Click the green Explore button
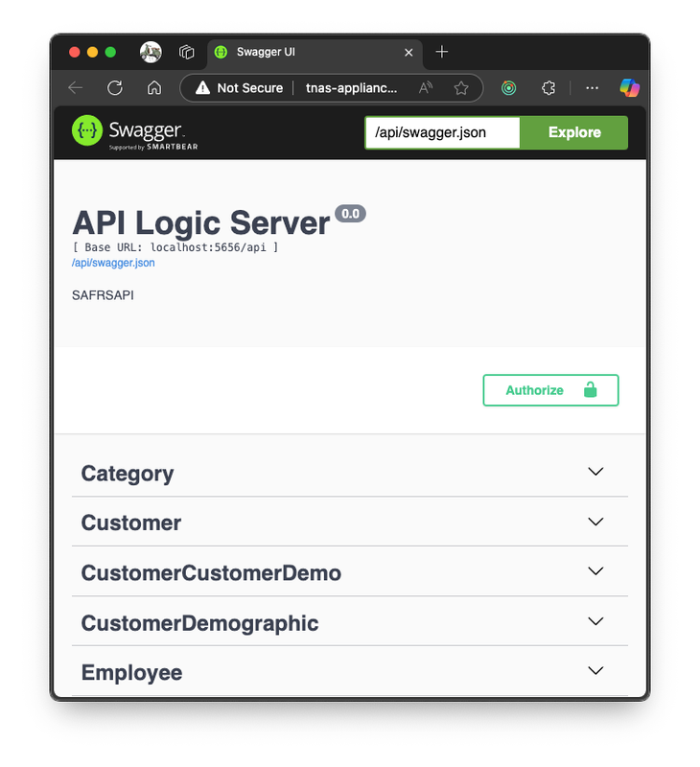700x767 pixels. pos(574,132)
